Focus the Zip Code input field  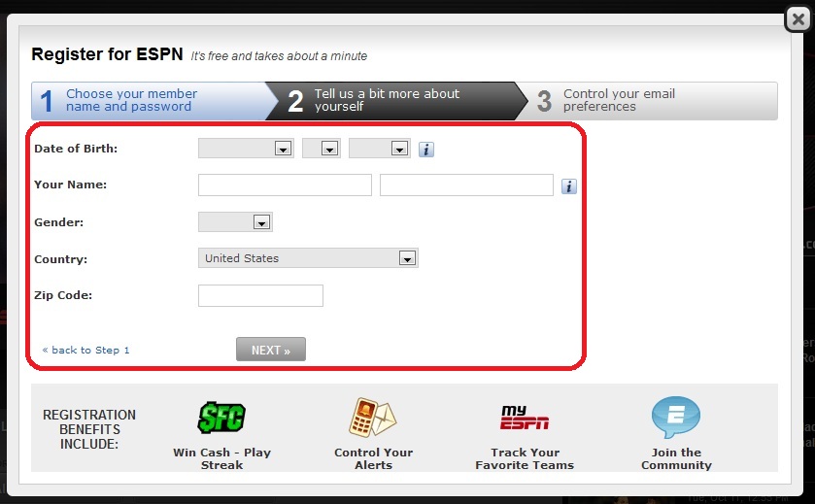(260, 295)
